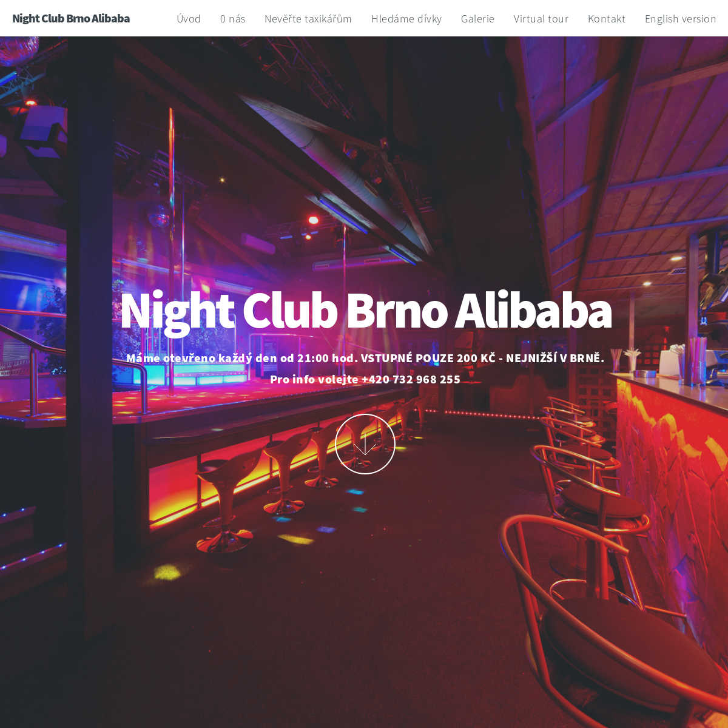This screenshot has width=728, height=728.
Task: Go to the O nás page
Action: click(x=233, y=19)
